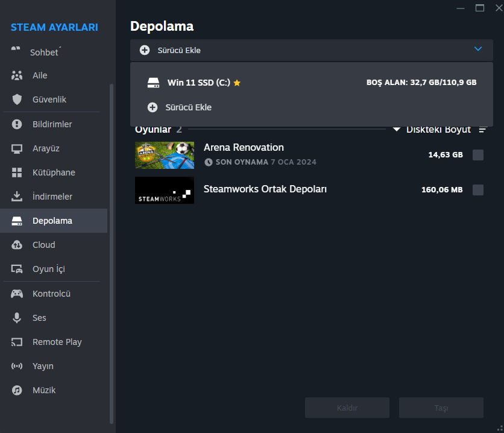This screenshot has width=504, height=433.
Task: Click the Arena Renovation thumbnail
Action: tap(165, 155)
